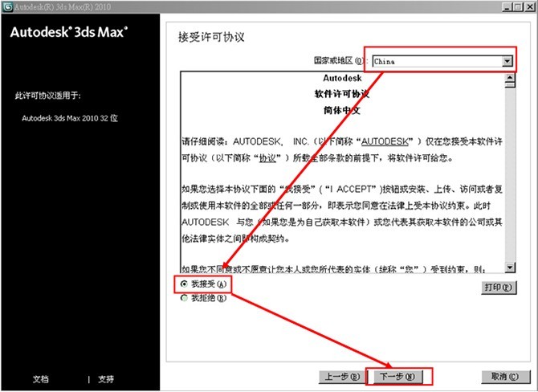Click the 简体中文 text in license
Screen dimensions: 538x392
coord(342,111)
